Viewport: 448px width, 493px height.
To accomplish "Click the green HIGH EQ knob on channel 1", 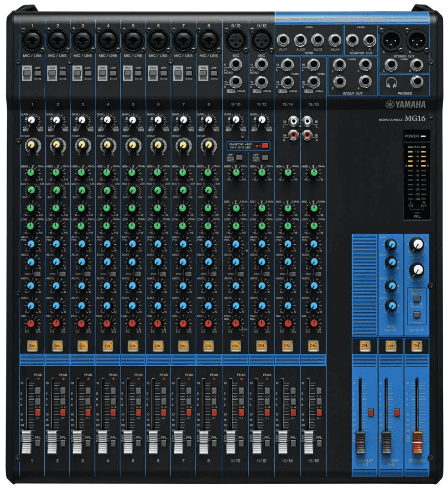I will coord(31,173).
